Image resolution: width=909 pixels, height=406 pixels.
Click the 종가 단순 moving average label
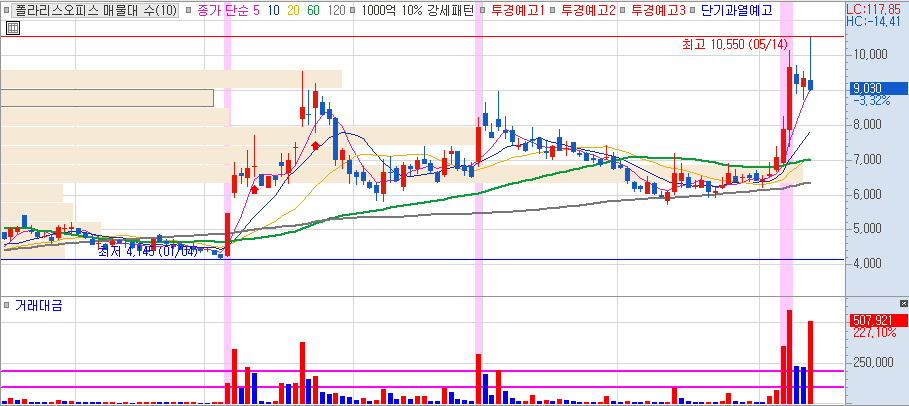[x=223, y=10]
